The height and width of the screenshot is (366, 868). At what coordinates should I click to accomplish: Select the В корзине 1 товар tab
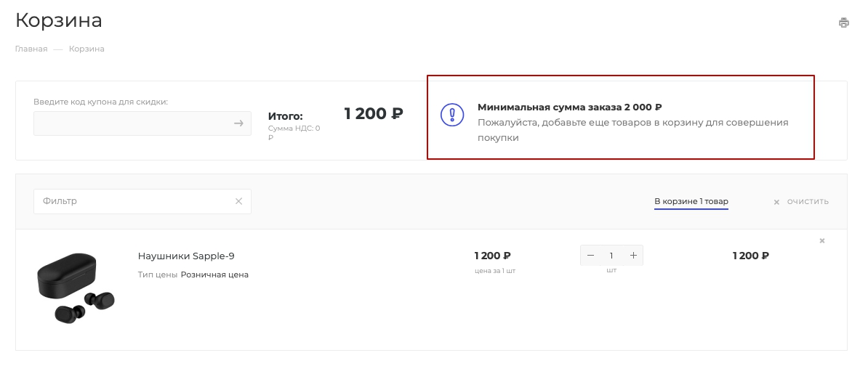[691, 201]
